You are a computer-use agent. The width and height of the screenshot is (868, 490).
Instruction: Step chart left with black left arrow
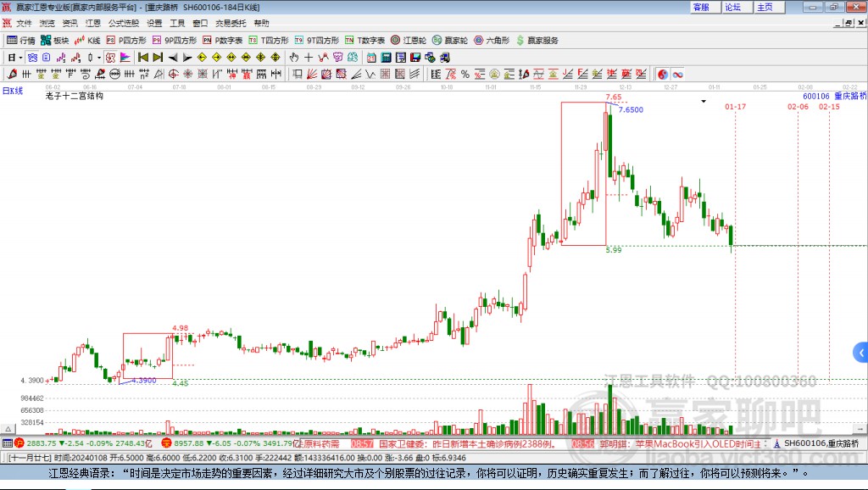173,58
